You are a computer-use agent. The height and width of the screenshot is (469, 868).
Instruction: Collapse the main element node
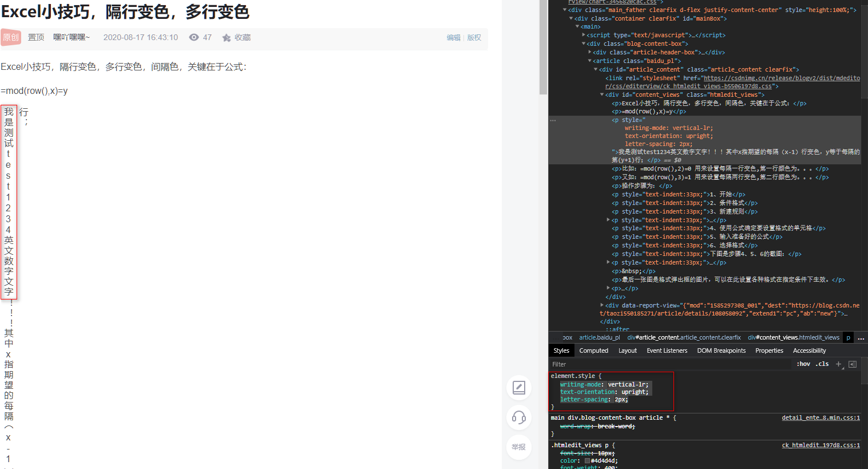[x=577, y=26]
